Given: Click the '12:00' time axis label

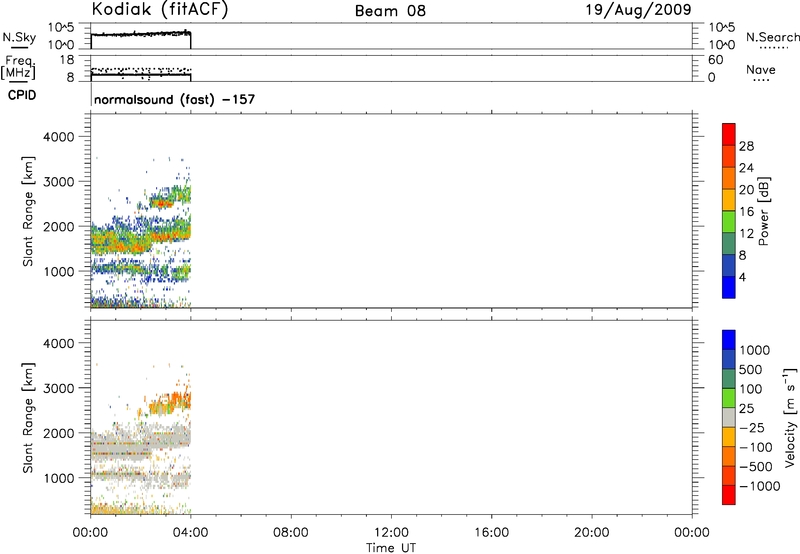Looking at the screenshot, I should pyautogui.click(x=391, y=533).
